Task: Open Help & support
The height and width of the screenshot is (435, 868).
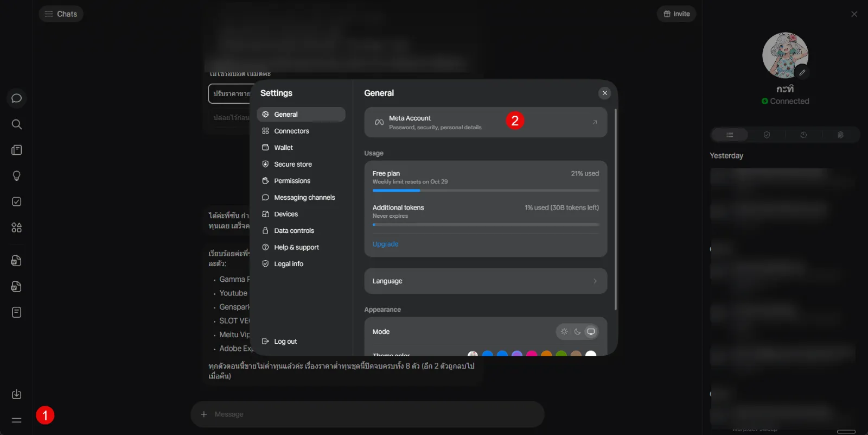Action: 301,247
